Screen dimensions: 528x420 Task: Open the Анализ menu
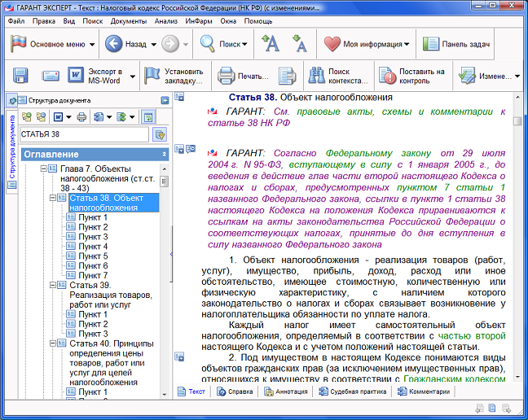165,20
